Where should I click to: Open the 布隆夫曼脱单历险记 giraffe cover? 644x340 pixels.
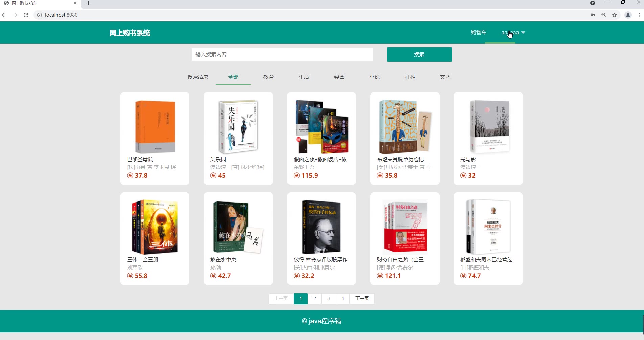[405, 127]
